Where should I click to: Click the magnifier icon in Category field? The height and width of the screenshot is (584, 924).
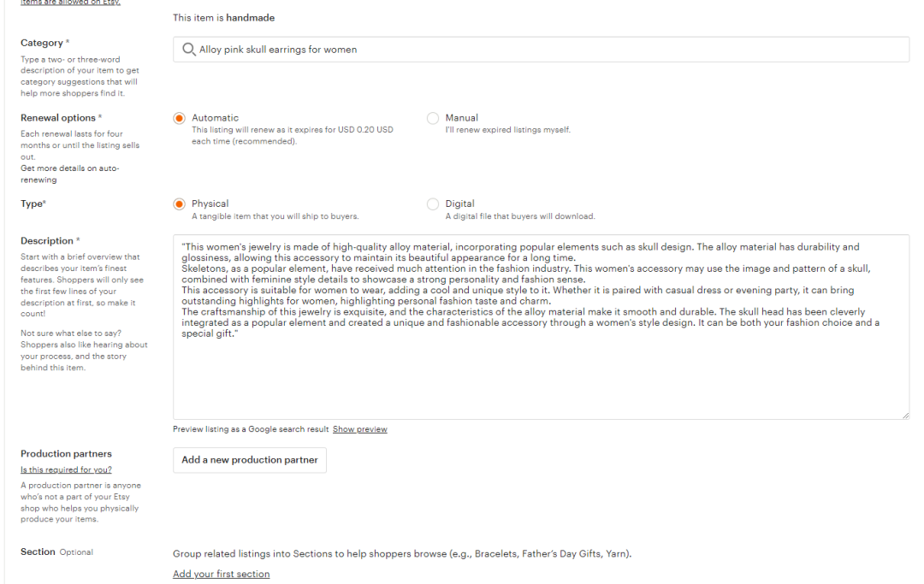(x=189, y=50)
